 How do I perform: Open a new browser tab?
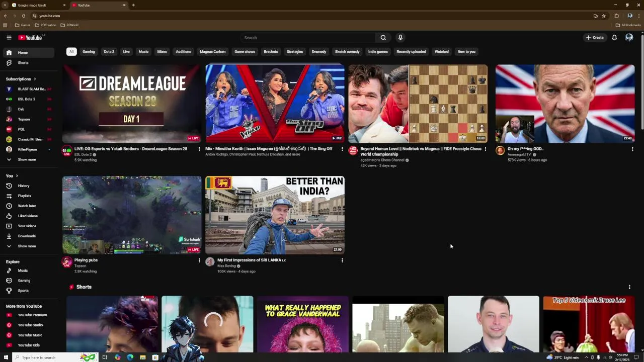133,5
